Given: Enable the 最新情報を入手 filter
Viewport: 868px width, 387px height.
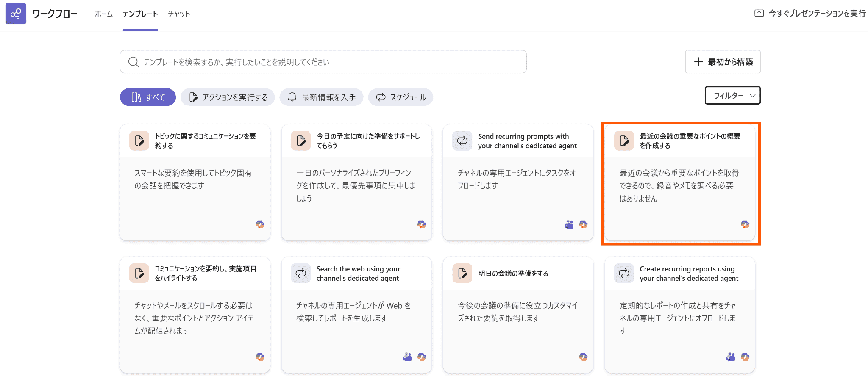Looking at the screenshot, I should (x=321, y=97).
